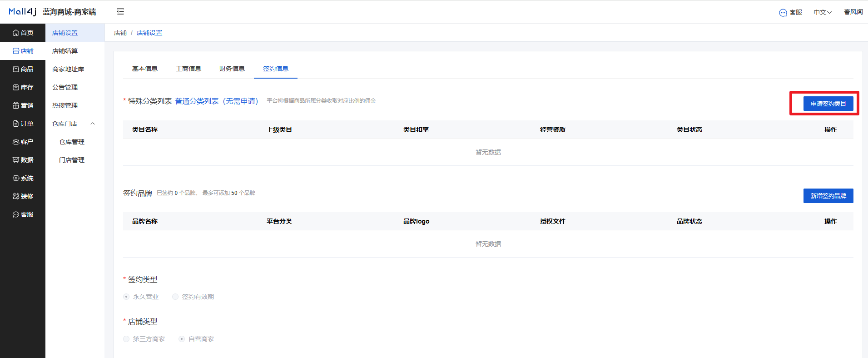868x358 pixels.
Task: Click the 特殊分类列表 label
Action: coord(150,101)
